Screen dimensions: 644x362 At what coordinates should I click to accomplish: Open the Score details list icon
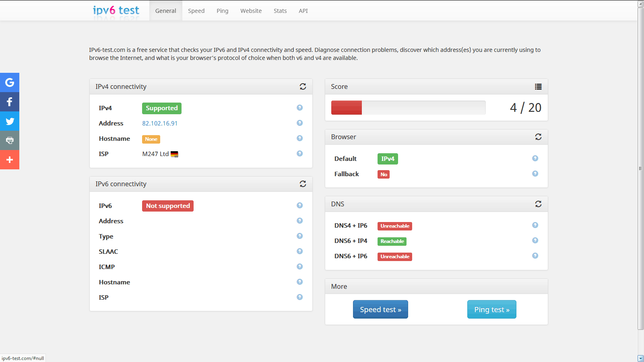[x=538, y=86]
